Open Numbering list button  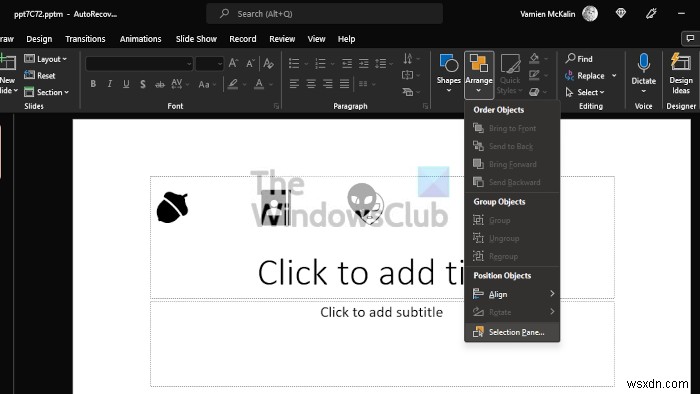(x=321, y=63)
